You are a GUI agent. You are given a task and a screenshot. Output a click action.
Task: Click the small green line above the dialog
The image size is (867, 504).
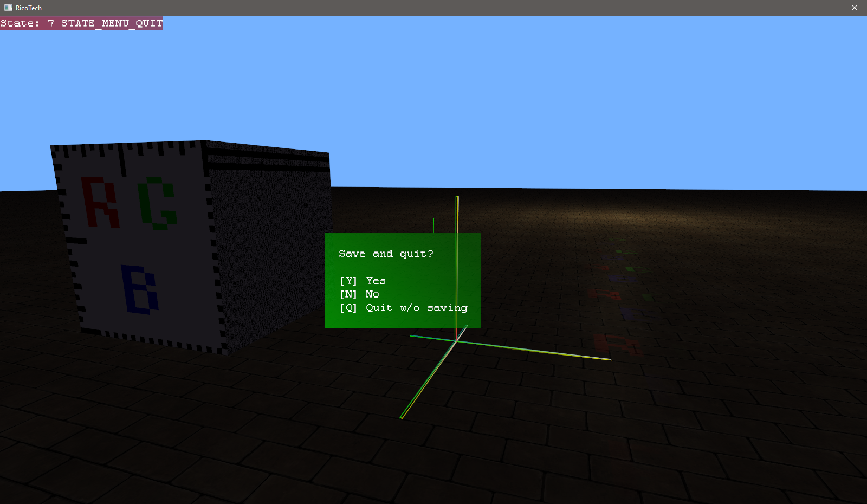(433, 225)
